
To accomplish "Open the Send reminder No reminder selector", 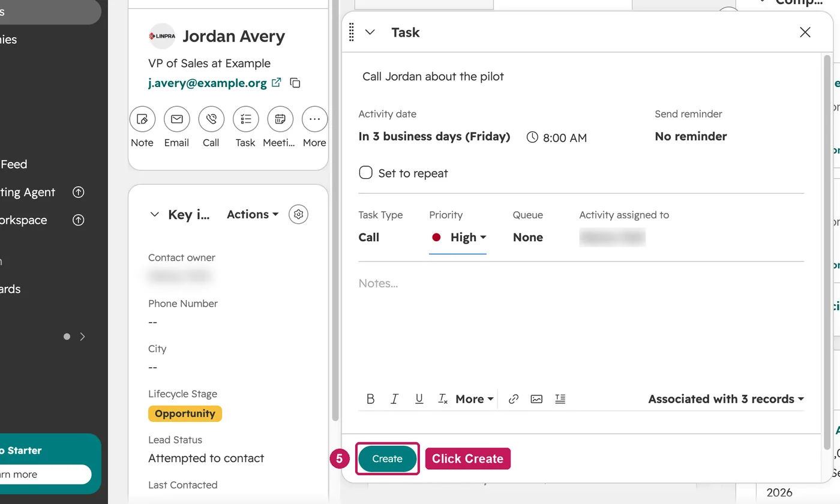I will [x=691, y=136].
